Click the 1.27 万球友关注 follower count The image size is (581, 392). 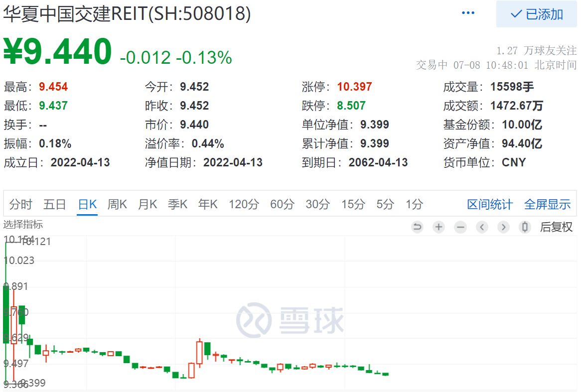tap(537, 50)
